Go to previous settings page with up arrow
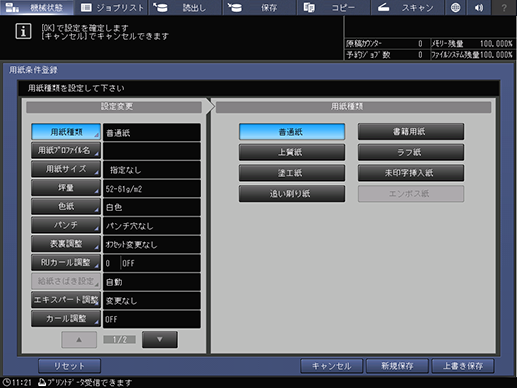Viewport: 517px width, 388px height. click(79, 339)
